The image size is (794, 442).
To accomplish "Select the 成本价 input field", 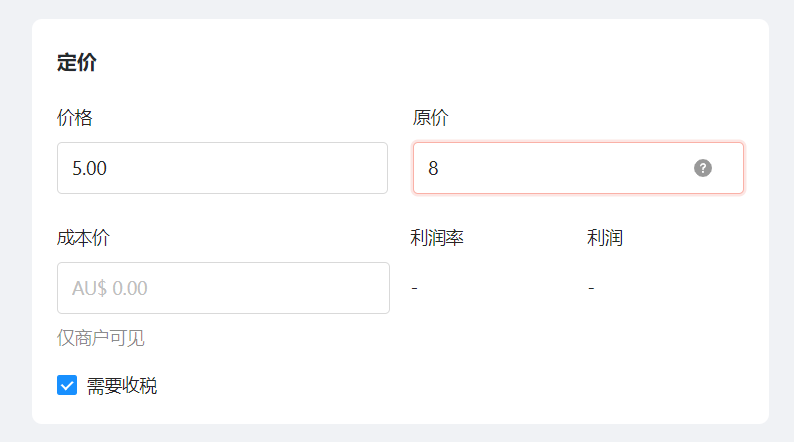I will 223,288.
